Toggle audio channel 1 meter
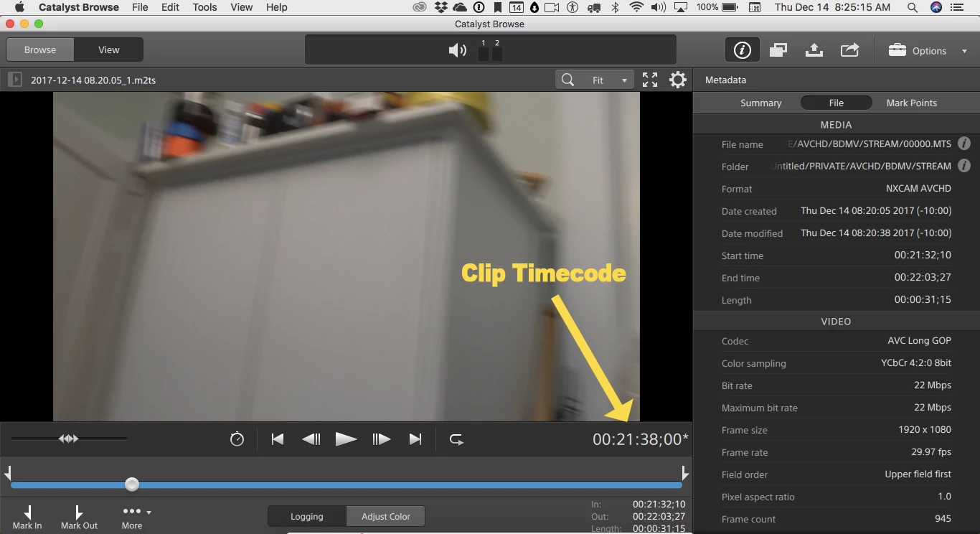This screenshot has height=534, width=980. 484,50
